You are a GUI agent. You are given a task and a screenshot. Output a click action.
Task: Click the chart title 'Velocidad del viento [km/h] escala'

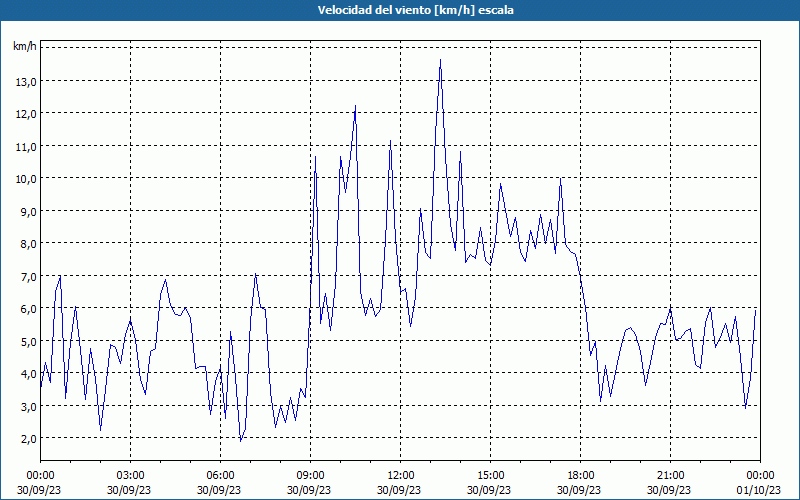click(x=415, y=10)
